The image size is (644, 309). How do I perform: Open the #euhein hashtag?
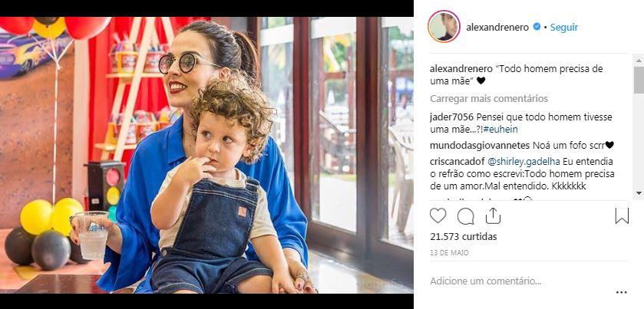(x=500, y=130)
